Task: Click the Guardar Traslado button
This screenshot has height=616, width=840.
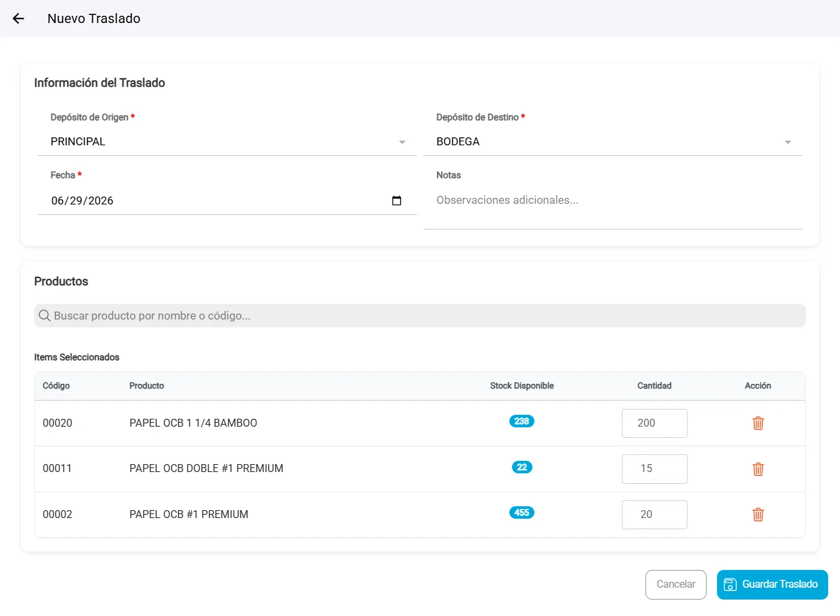Action: coord(772,584)
